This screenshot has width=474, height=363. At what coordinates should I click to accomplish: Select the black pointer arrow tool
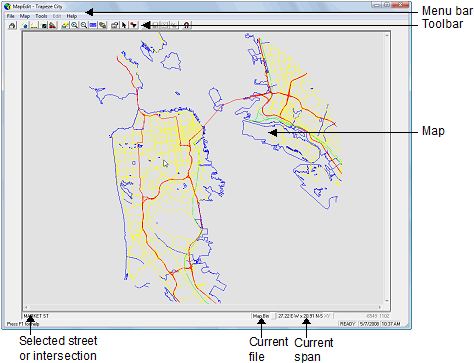(x=124, y=25)
